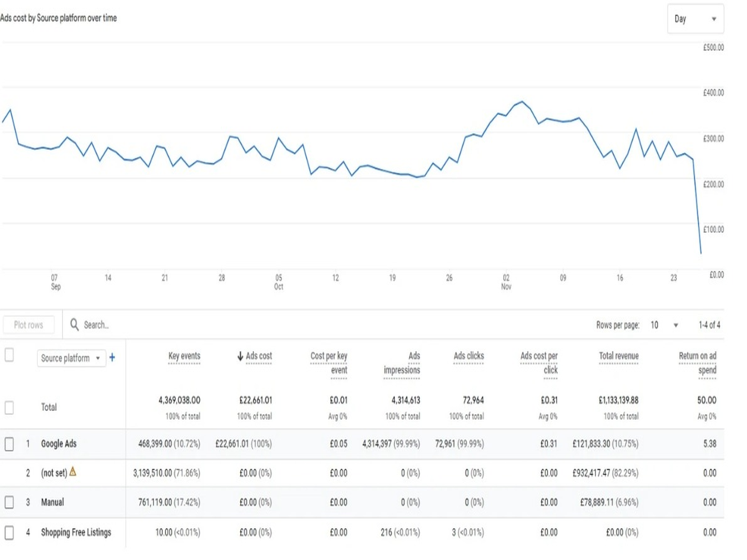This screenshot has height=560, width=747.
Task: Sort by Key events column header
Action: (x=184, y=356)
